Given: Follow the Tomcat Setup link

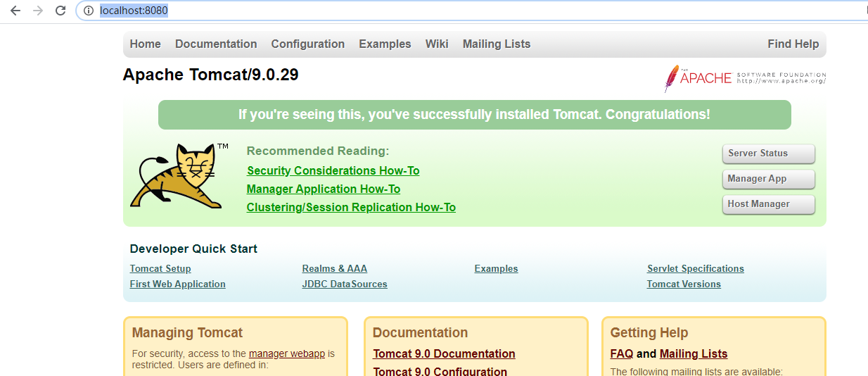Looking at the screenshot, I should coord(160,268).
